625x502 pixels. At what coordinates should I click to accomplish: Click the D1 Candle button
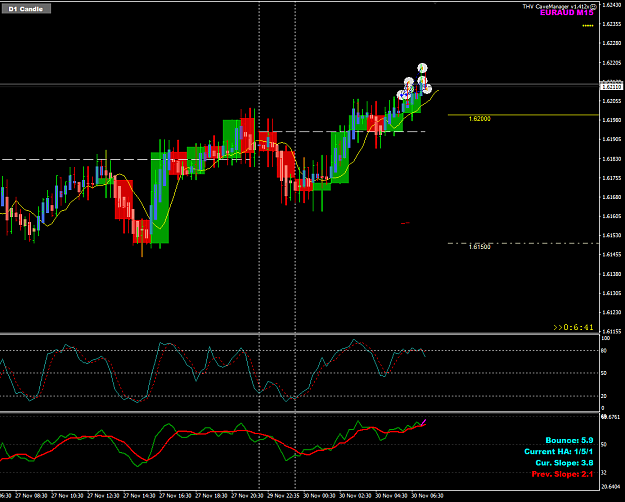coord(26,9)
